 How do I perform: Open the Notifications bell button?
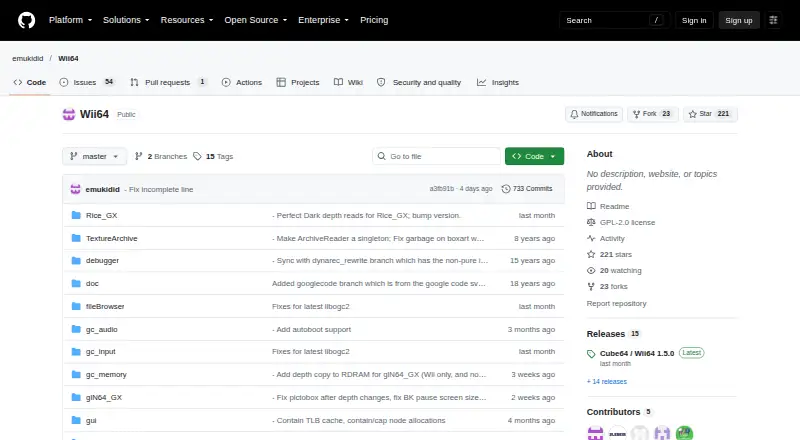594,114
